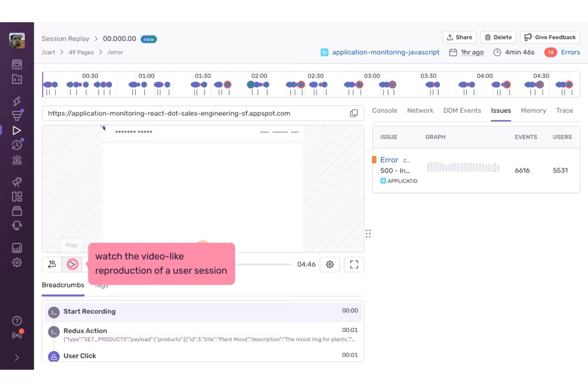Image resolution: width=588 pixels, height=392 pixels.
Task: Copy the appspot.com URL using the copy icon
Action: (354, 113)
